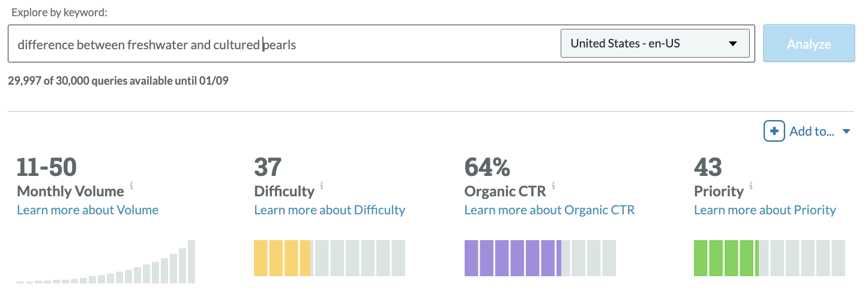Open Learn more about Difficulty link
This screenshot has width=868, height=299.
point(330,210)
